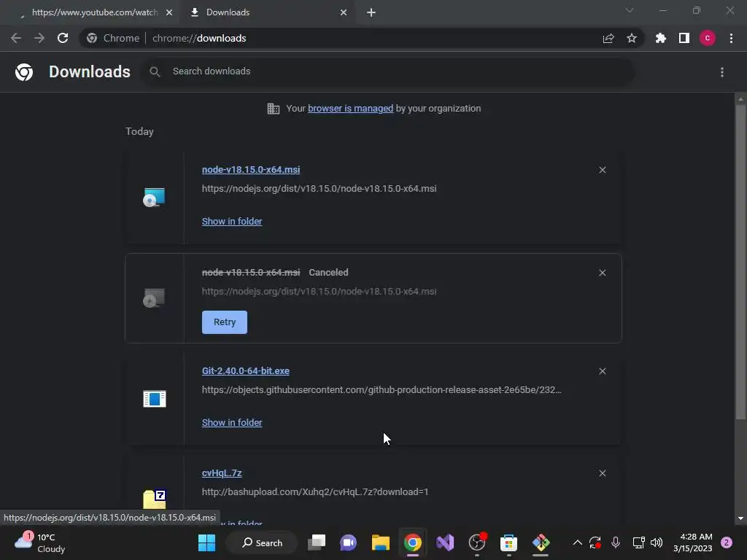The height and width of the screenshot is (560, 747).
Task: Reload the downloads page
Action: [x=63, y=38]
